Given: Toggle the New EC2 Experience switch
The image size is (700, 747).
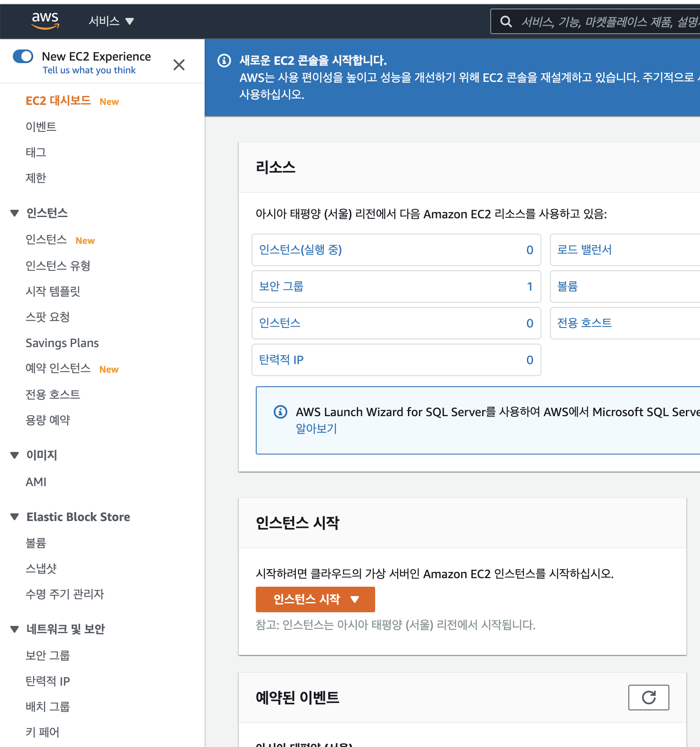Looking at the screenshot, I should 23,56.
